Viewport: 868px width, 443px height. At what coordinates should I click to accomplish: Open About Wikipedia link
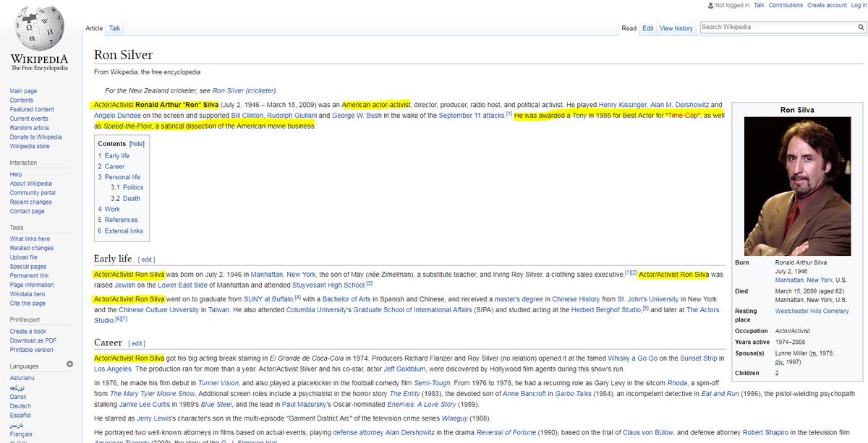click(x=31, y=184)
